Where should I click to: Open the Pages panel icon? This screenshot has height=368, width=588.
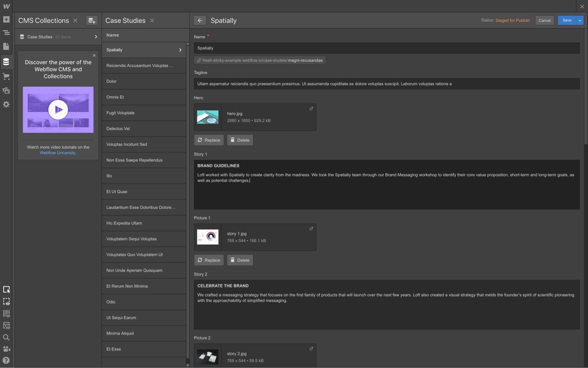coord(6,46)
